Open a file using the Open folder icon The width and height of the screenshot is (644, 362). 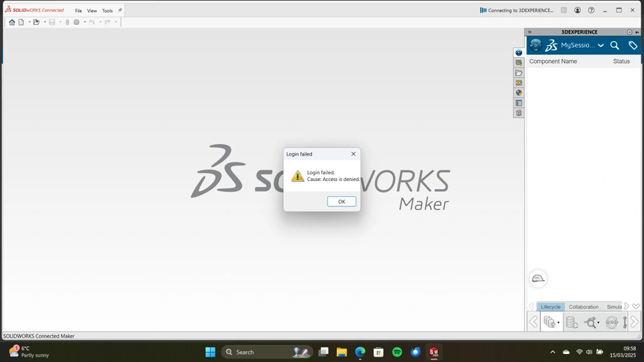[36, 22]
